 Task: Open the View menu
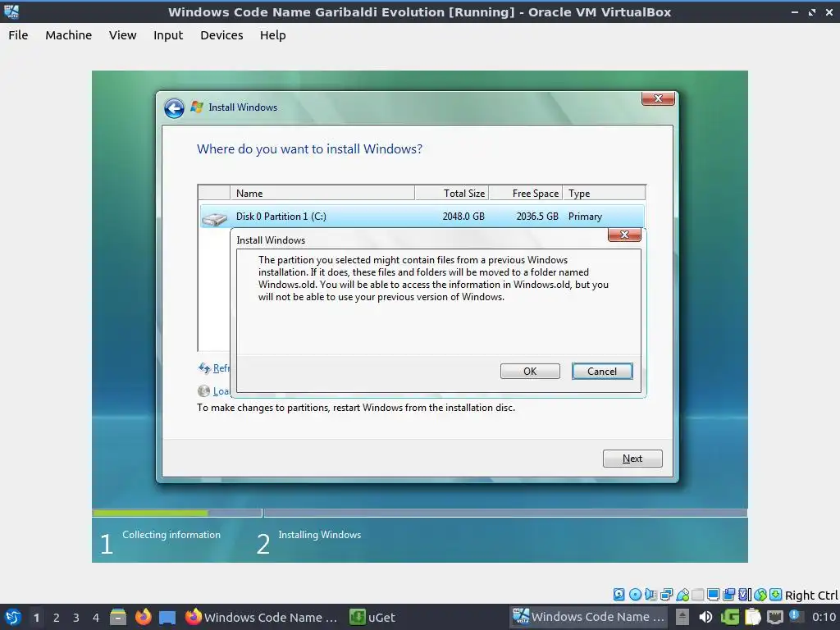pyautogui.click(x=123, y=35)
